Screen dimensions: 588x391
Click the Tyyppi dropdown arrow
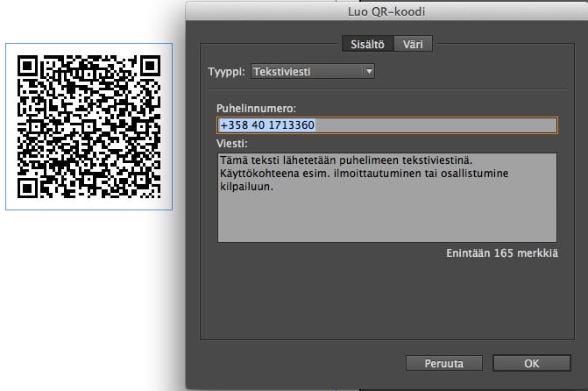coord(369,71)
